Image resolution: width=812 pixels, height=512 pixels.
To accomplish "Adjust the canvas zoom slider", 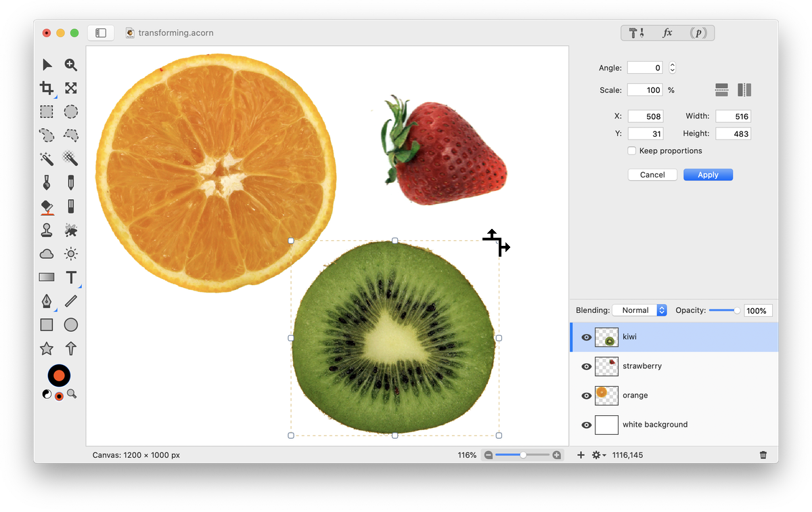I will click(x=522, y=455).
